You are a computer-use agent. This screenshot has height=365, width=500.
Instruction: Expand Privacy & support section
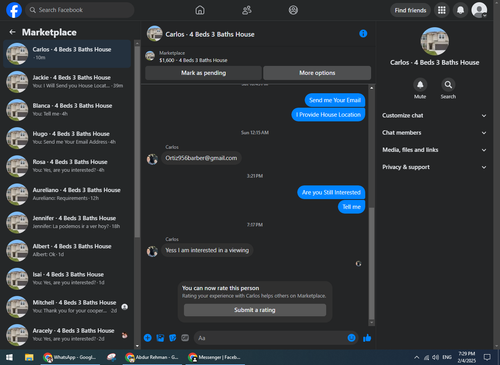point(434,167)
